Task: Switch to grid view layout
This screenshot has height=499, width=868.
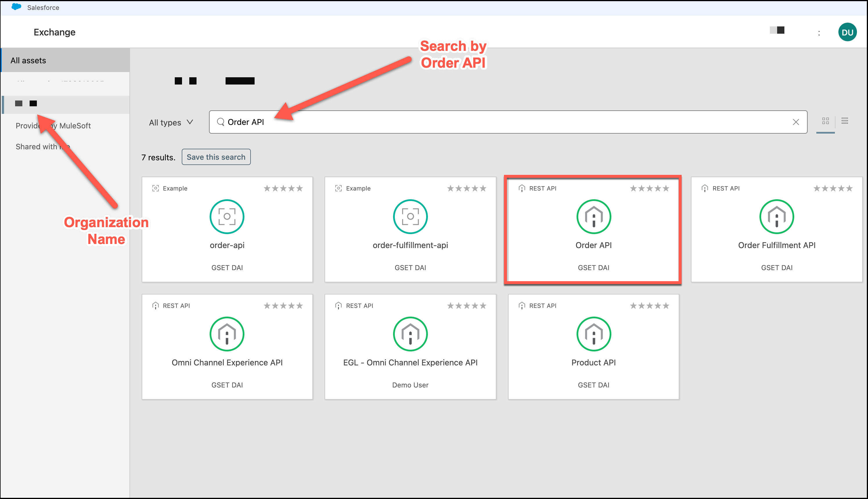Action: (x=826, y=121)
